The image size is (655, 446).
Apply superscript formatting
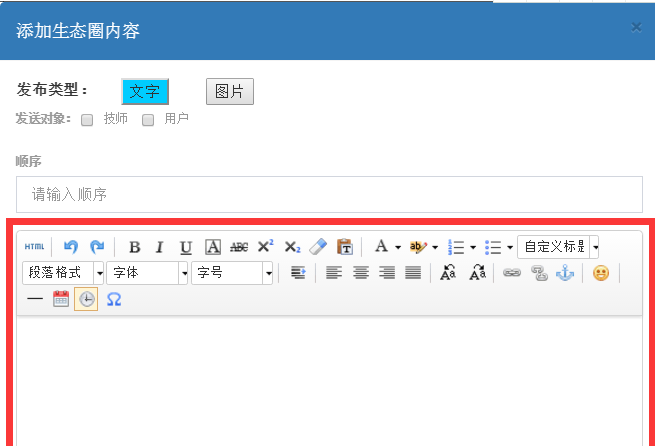[266, 247]
